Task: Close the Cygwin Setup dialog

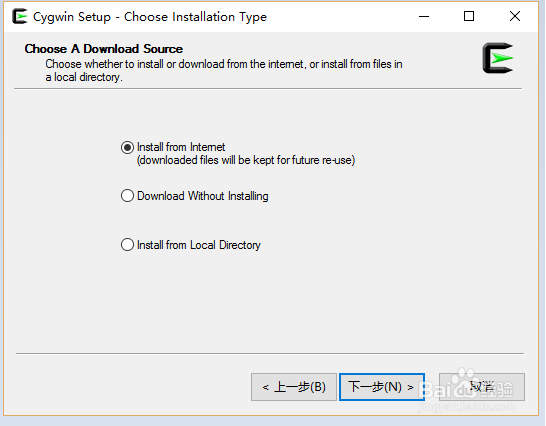Action: 515,16
